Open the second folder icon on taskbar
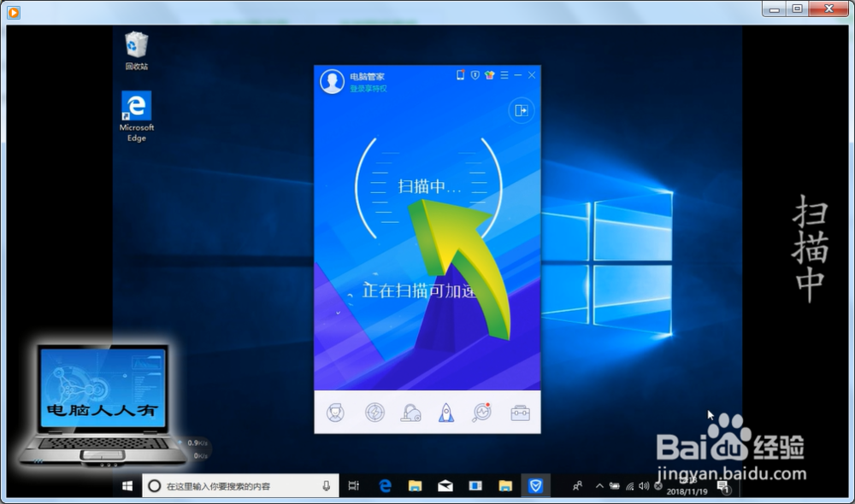This screenshot has height=504, width=855. pyautogui.click(x=505, y=485)
